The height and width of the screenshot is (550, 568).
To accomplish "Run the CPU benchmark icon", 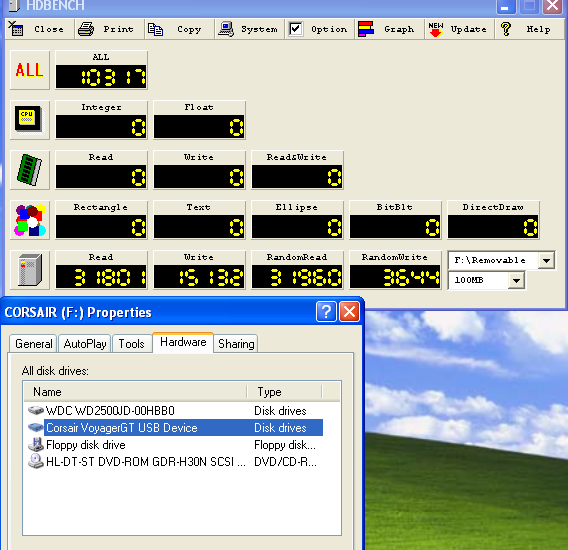I will coord(30,120).
